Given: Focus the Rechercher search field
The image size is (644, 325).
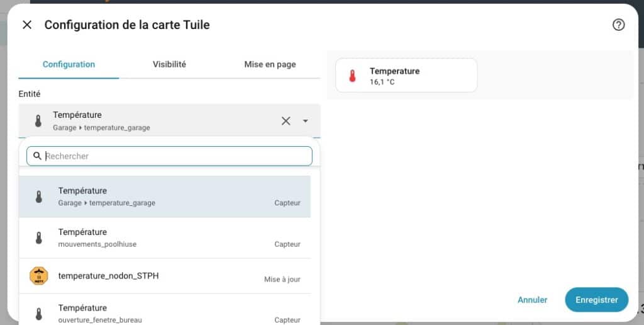Looking at the screenshot, I should pyautogui.click(x=176, y=156).
